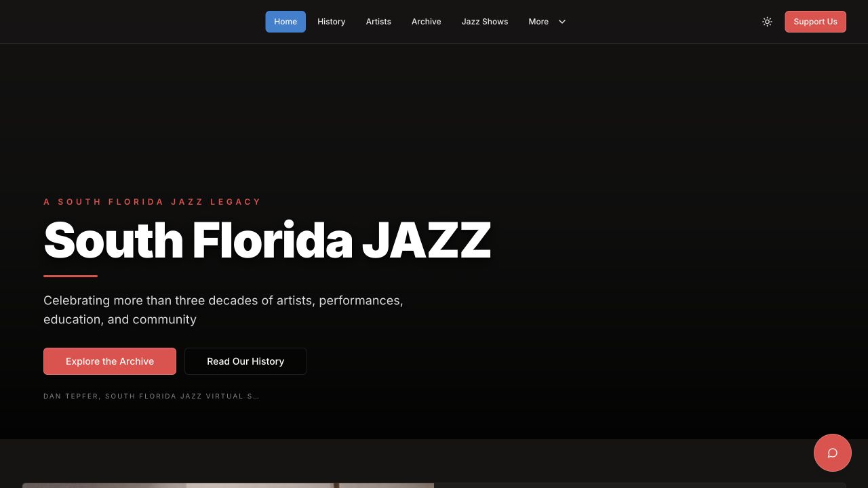868x488 pixels.
Task: Click Explore the Archive button
Action: click(x=110, y=361)
